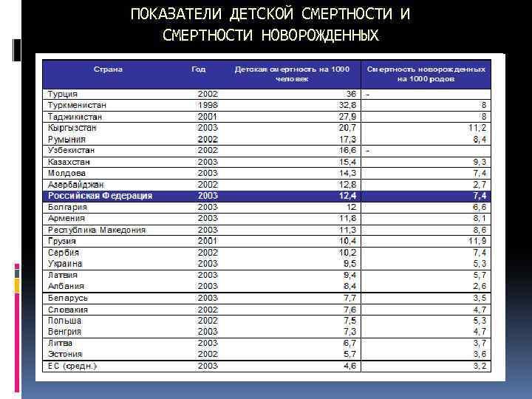This screenshot has height=399, width=532.
Task: Select the 'Кыргызстан' country cell
Action: point(72,128)
